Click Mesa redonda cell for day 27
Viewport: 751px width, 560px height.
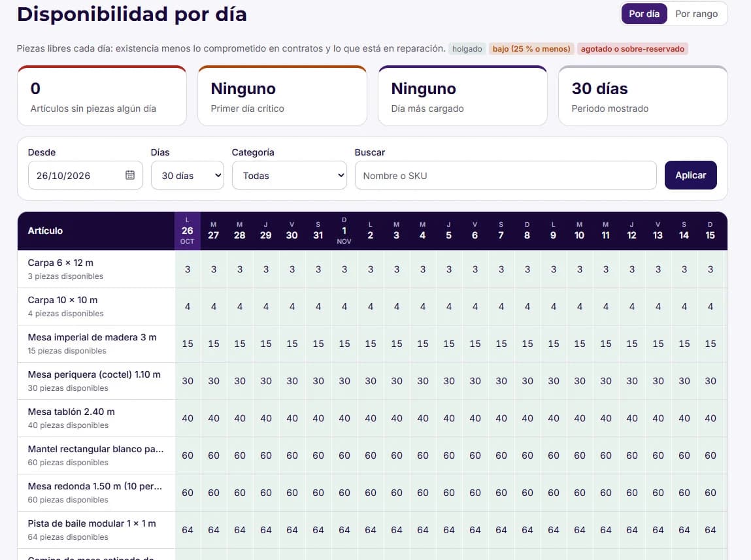pos(214,493)
